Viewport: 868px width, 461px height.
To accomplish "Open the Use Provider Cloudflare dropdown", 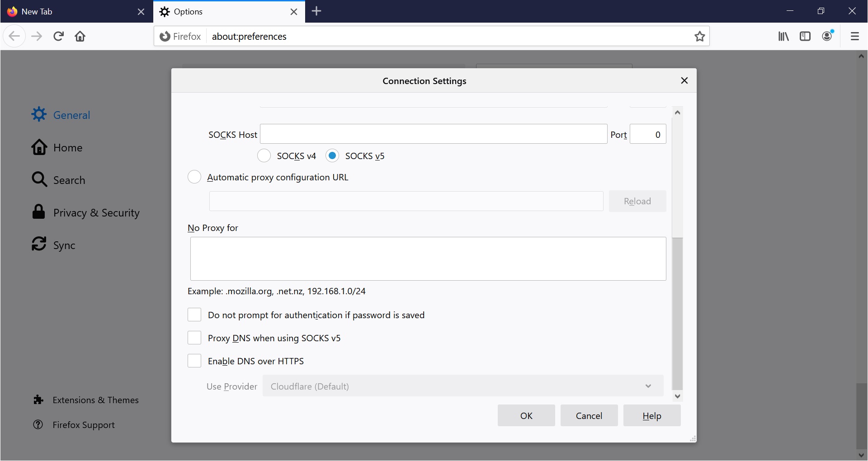I will [463, 386].
